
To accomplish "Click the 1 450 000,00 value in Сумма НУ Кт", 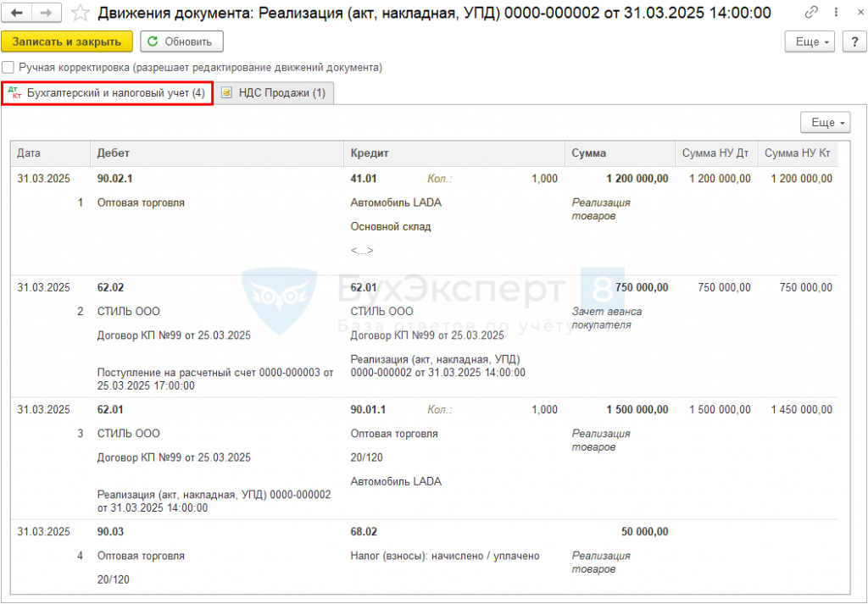I will coord(802,410).
